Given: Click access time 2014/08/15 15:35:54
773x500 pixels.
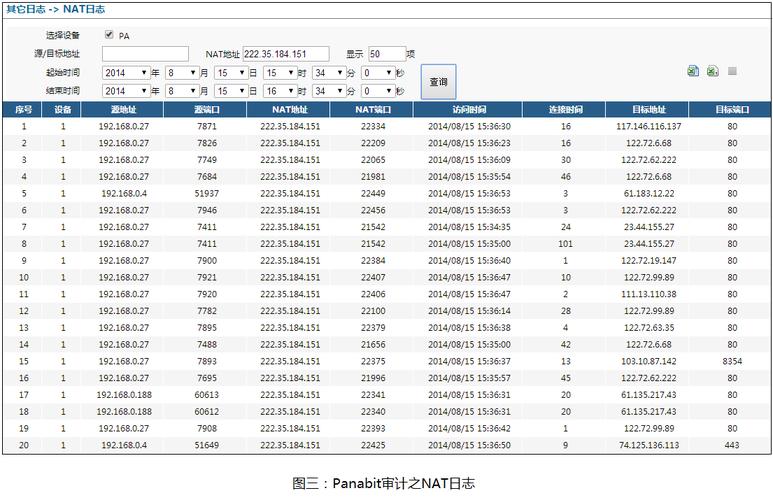Looking at the screenshot, I should [469, 177].
